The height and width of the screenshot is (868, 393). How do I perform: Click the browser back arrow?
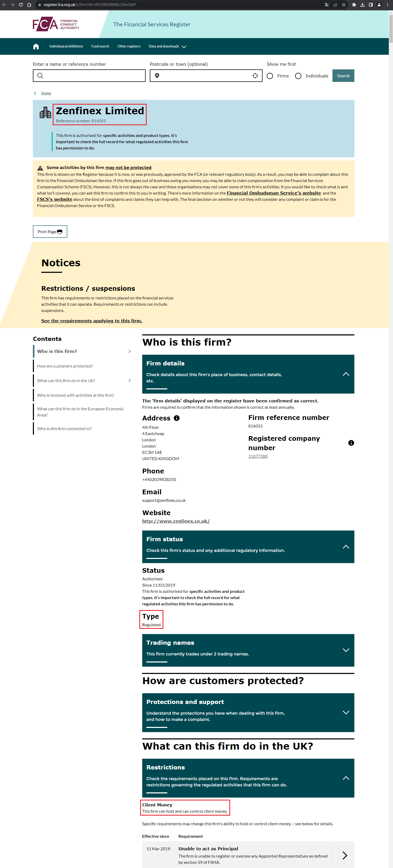click(4, 5)
